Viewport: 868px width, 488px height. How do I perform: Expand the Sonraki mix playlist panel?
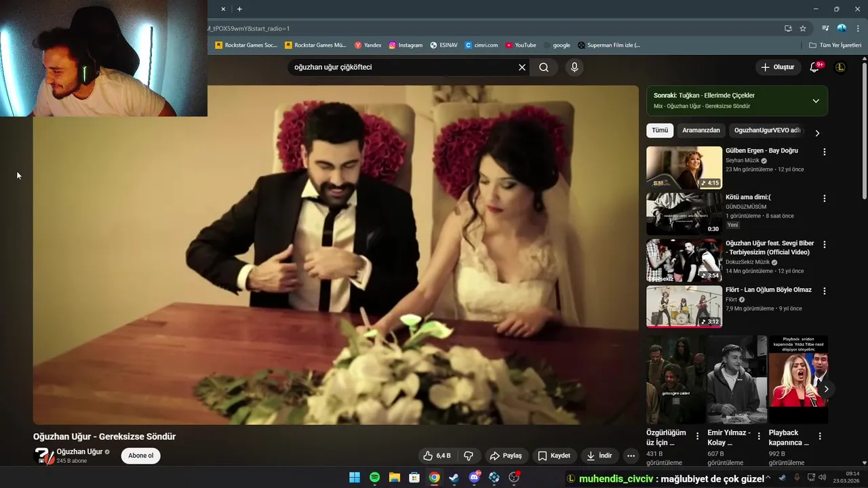point(816,100)
